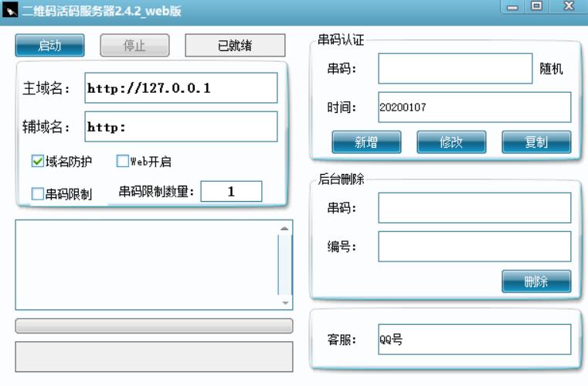Click the log scrollbar up arrow
This screenshot has width=588, height=386.
pyautogui.click(x=284, y=228)
